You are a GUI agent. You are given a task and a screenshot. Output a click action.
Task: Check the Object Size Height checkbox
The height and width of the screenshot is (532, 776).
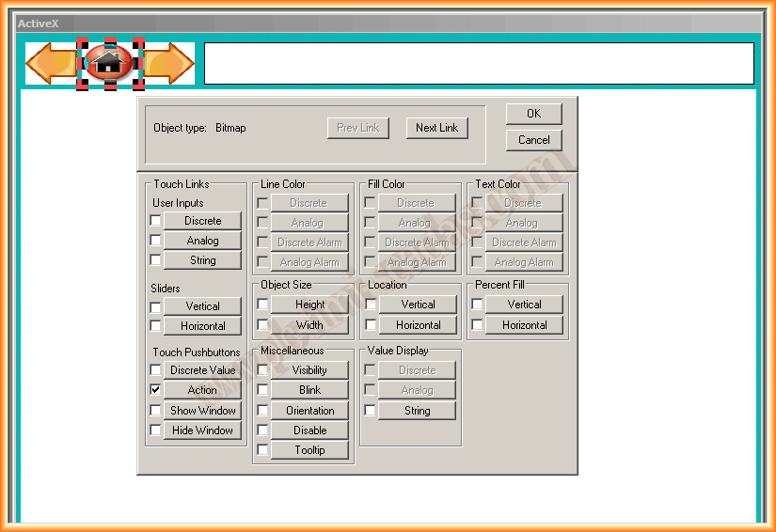(263, 305)
